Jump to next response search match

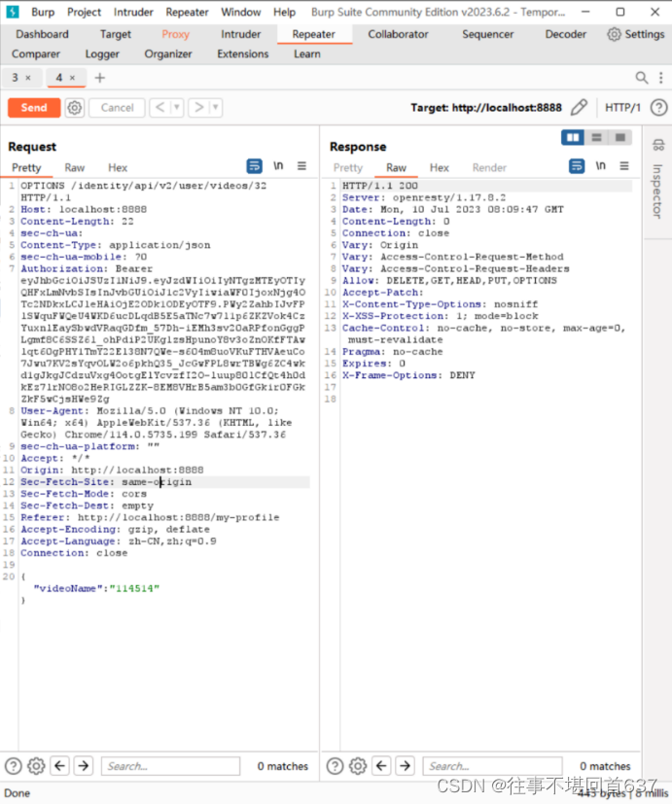pyautogui.click(x=406, y=766)
